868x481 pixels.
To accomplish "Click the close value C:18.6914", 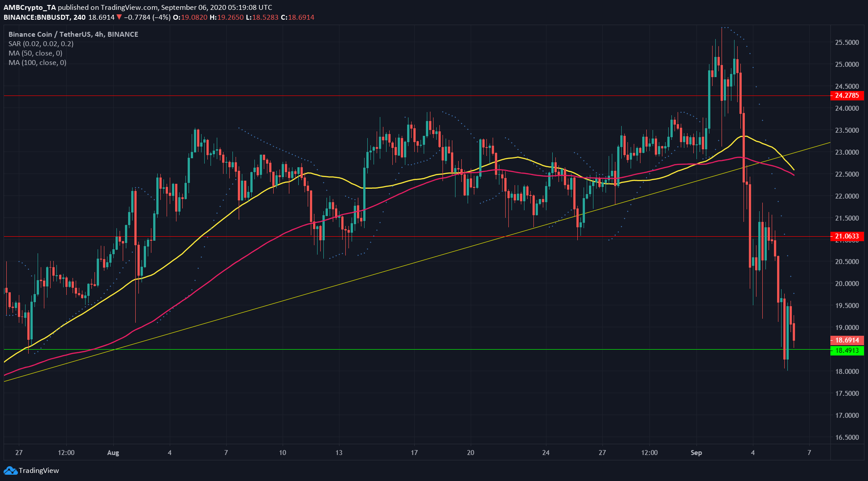I will pyautogui.click(x=297, y=17).
